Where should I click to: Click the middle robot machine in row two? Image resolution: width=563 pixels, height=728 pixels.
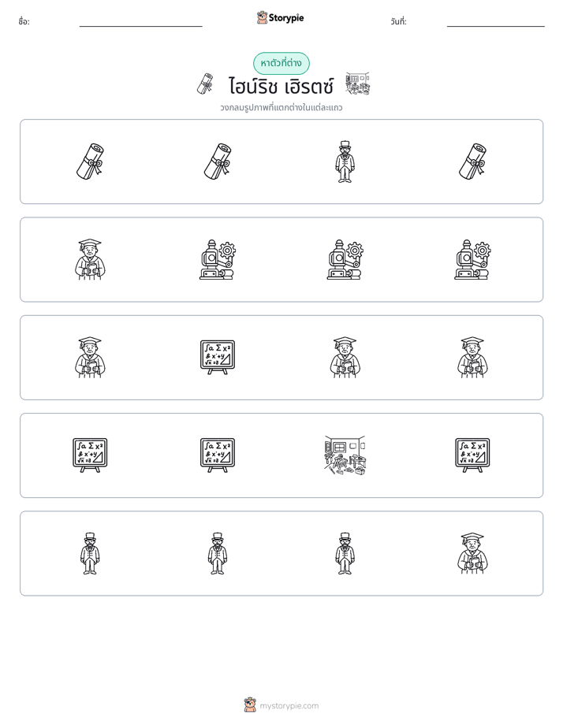(345, 259)
